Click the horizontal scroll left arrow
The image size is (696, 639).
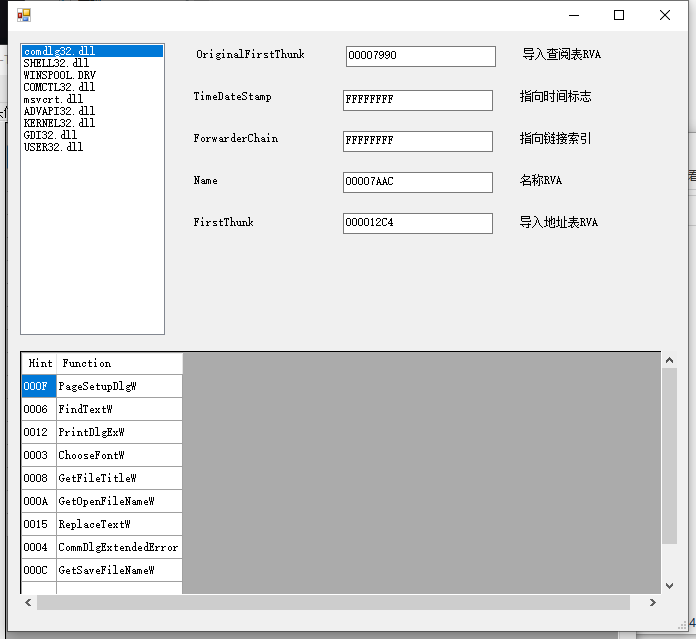(x=28, y=603)
